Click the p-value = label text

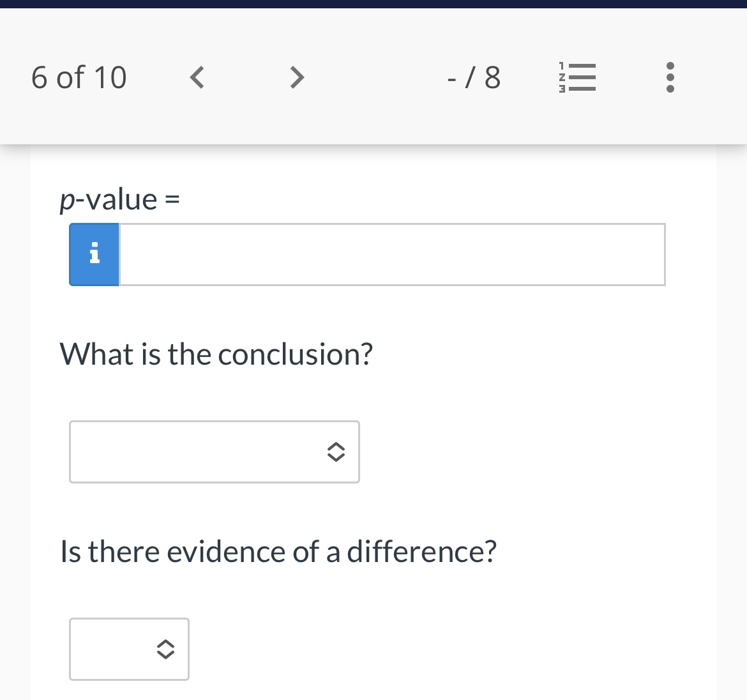118,199
